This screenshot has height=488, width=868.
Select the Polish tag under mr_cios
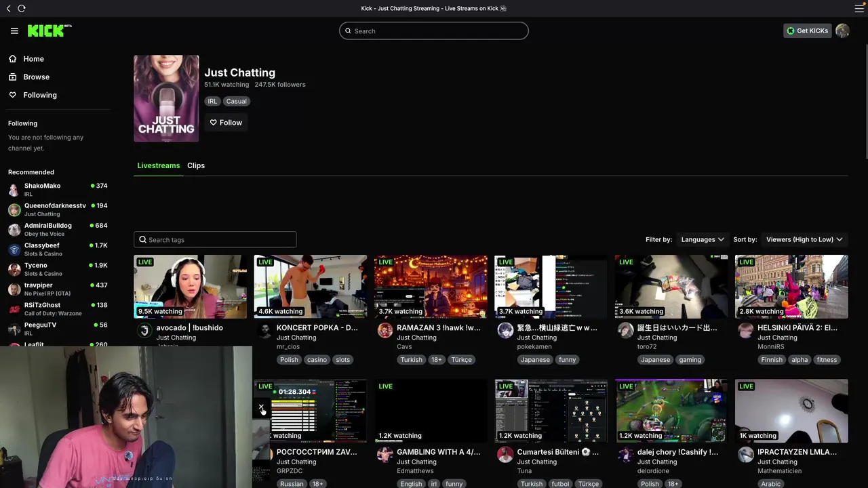point(289,360)
